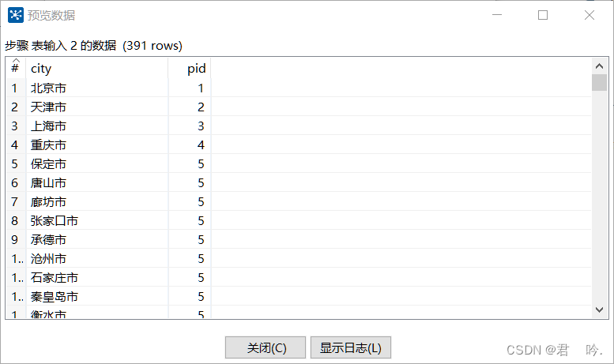Click the pid column header
Image resolution: width=614 pixels, height=364 pixels.
pos(190,68)
